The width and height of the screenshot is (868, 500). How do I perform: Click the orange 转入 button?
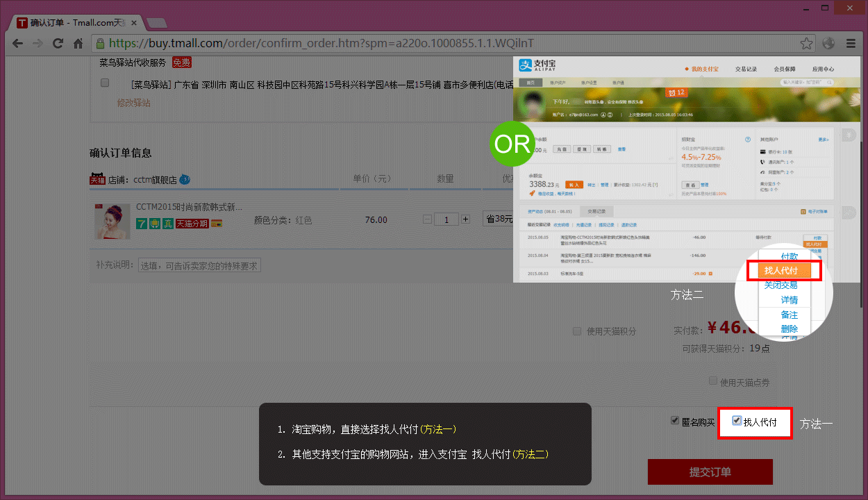[574, 185]
